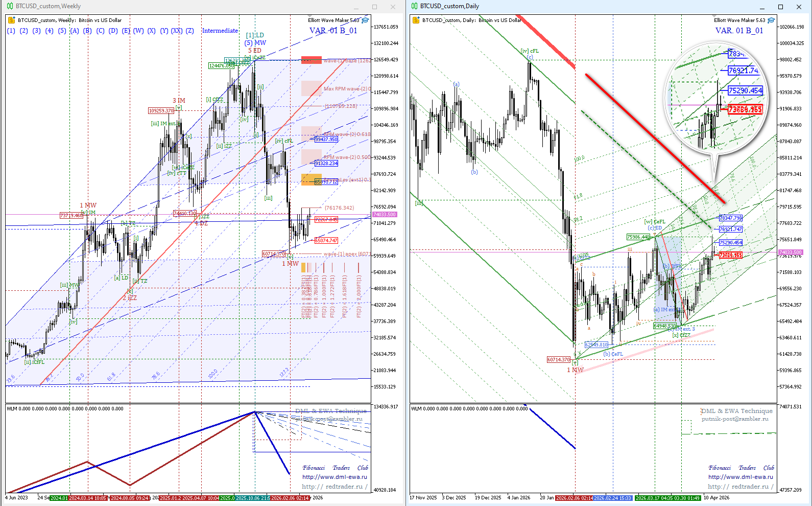Click the Elliott Wave Maker graduation-cap icon in Weekly chart
Screen dimensions: 812x506
[366, 20]
